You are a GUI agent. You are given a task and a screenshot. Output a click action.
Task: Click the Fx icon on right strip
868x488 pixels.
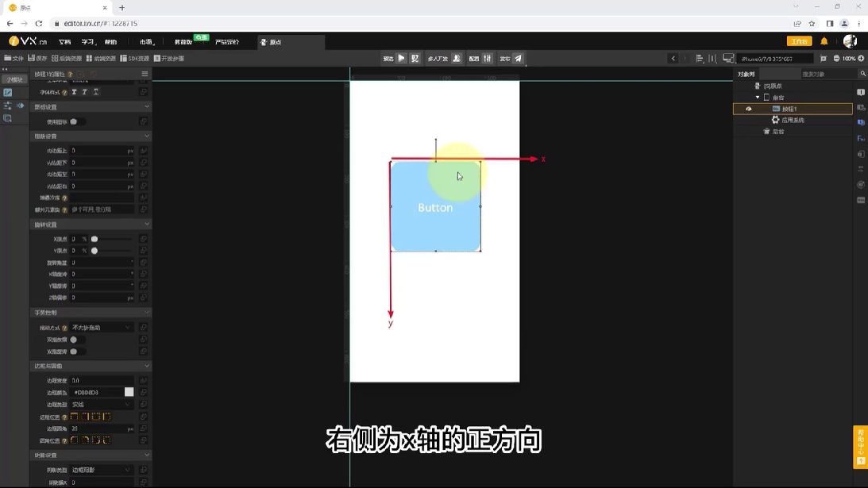click(x=861, y=138)
